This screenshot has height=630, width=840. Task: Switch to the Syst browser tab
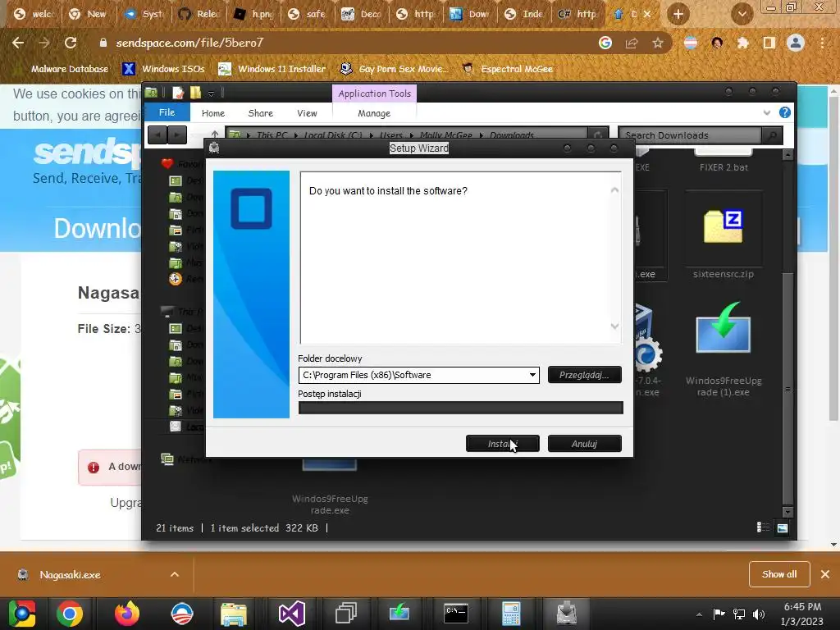[x=144, y=14]
